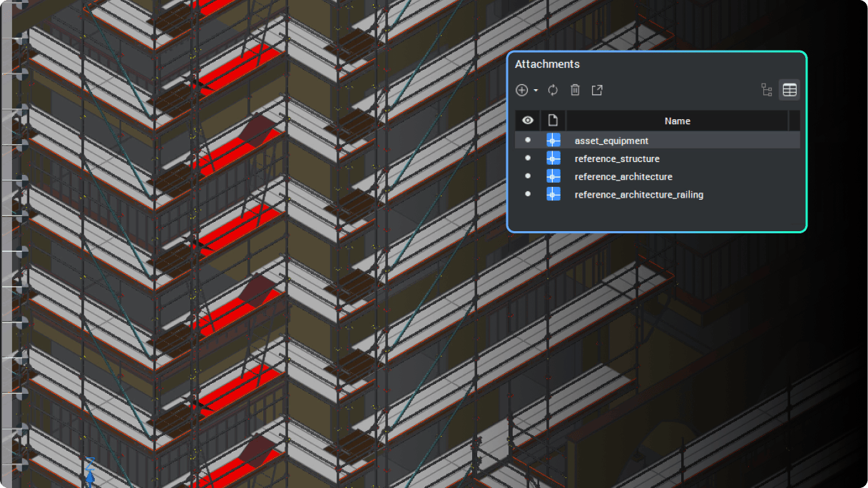Toggle visibility of asset_equipment
The width and height of the screenshot is (868, 488).
[x=527, y=140]
